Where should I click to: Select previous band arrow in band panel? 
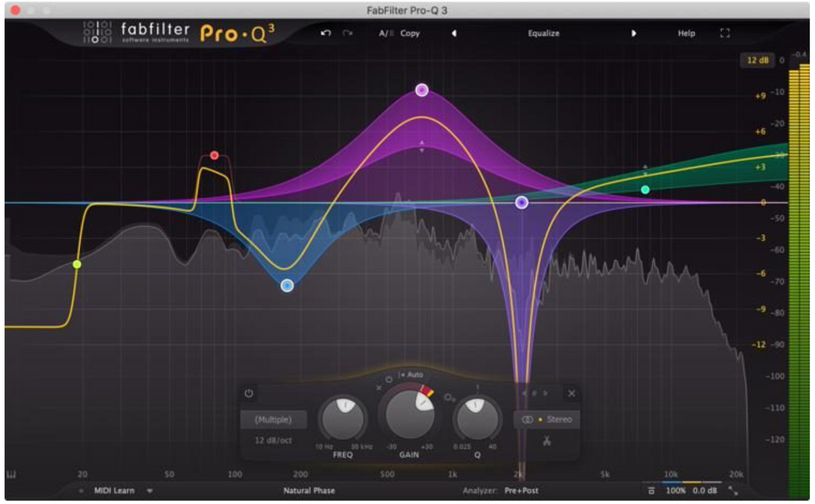point(523,393)
